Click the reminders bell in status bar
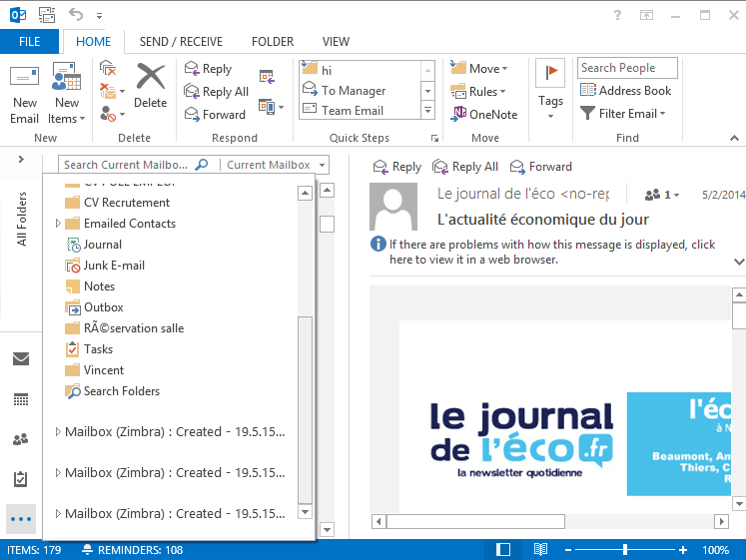Viewport: 746px width, 560px height. coord(87,550)
